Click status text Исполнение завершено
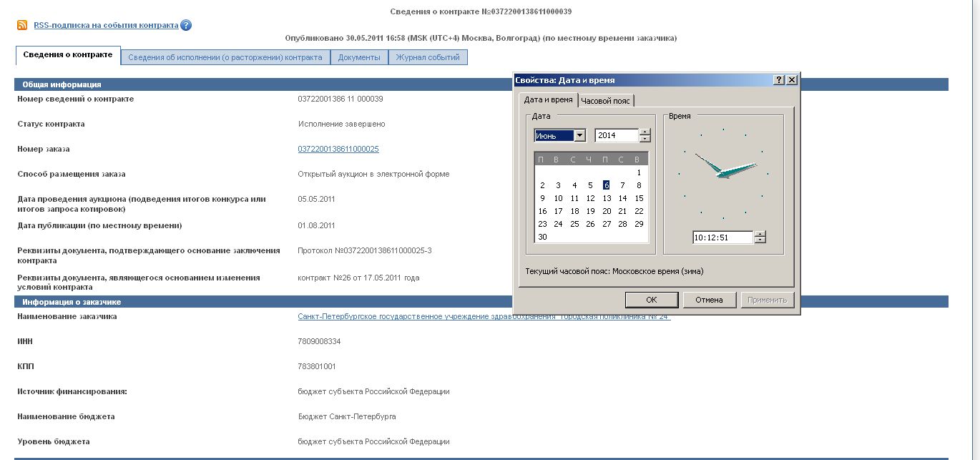Screen dimensions: 980x460 [x=341, y=124]
